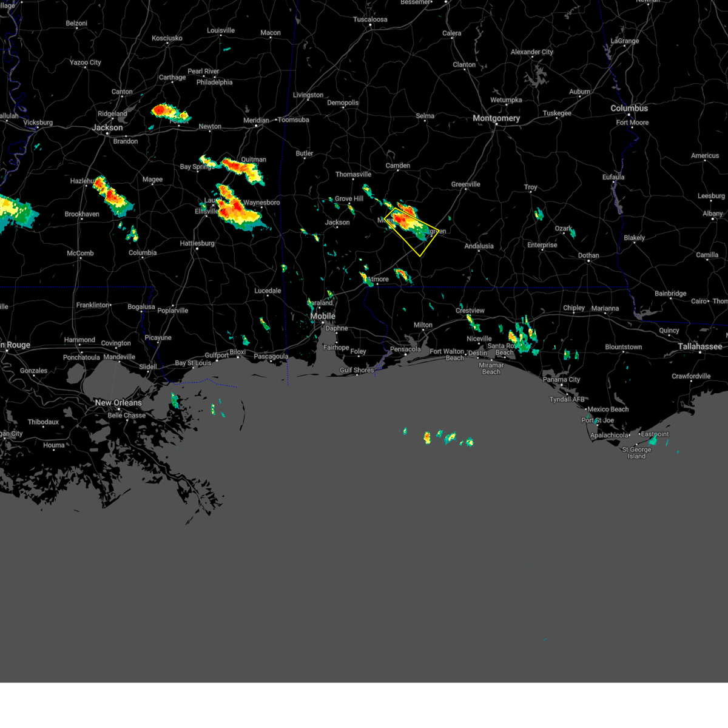Click the Yazoo City label

pyautogui.click(x=86, y=62)
